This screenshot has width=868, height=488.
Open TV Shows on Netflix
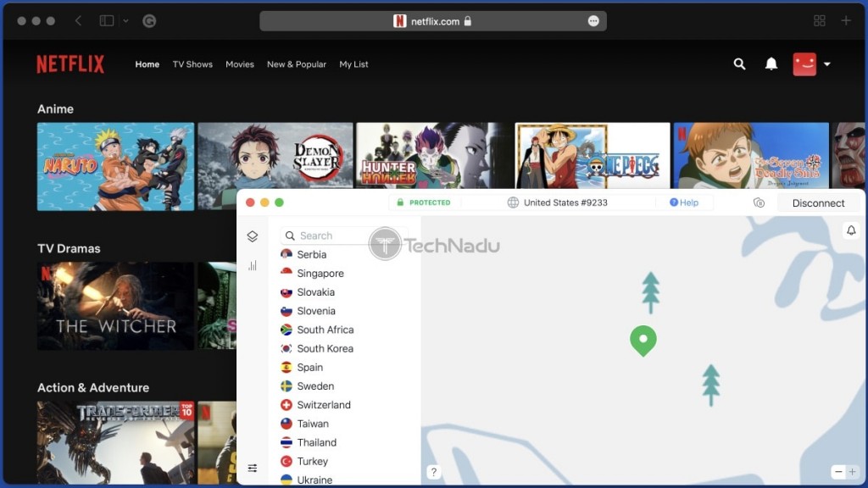point(192,64)
